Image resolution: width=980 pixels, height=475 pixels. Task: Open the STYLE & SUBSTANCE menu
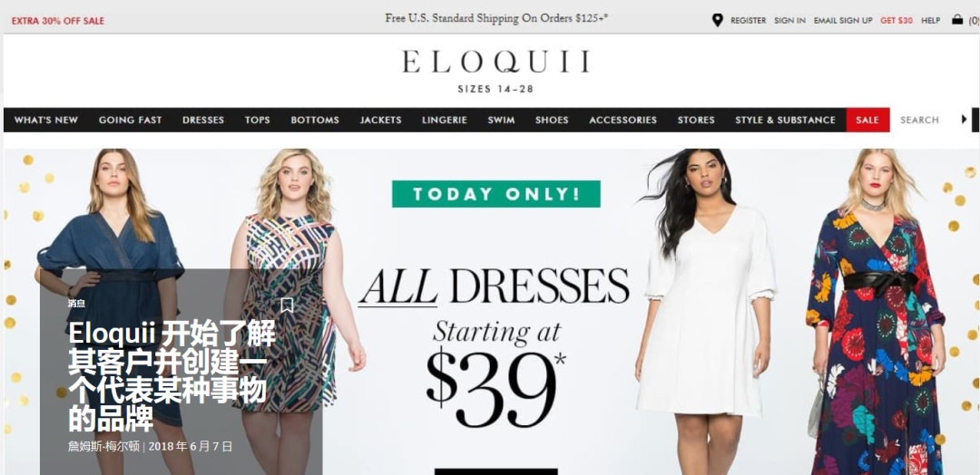(x=785, y=120)
